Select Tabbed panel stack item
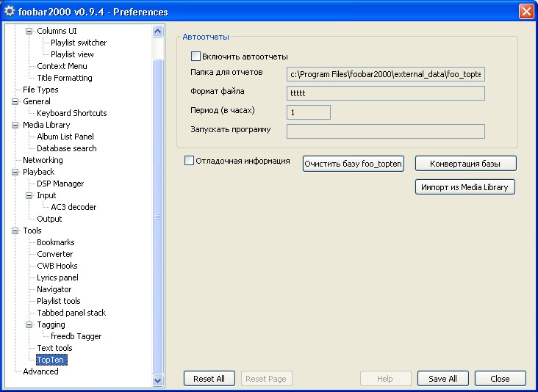 pyautogui.click(x=71, y=313)
